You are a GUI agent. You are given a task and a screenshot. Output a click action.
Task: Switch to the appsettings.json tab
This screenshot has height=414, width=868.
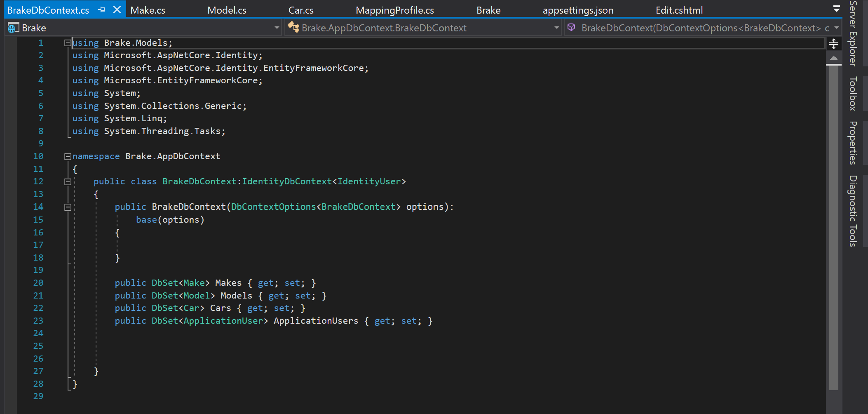point(578,10)
